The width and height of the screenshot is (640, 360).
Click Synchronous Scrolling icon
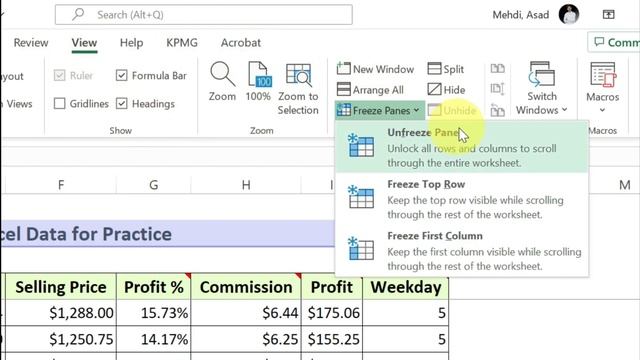pyautogui.click(x=498, y=89)
